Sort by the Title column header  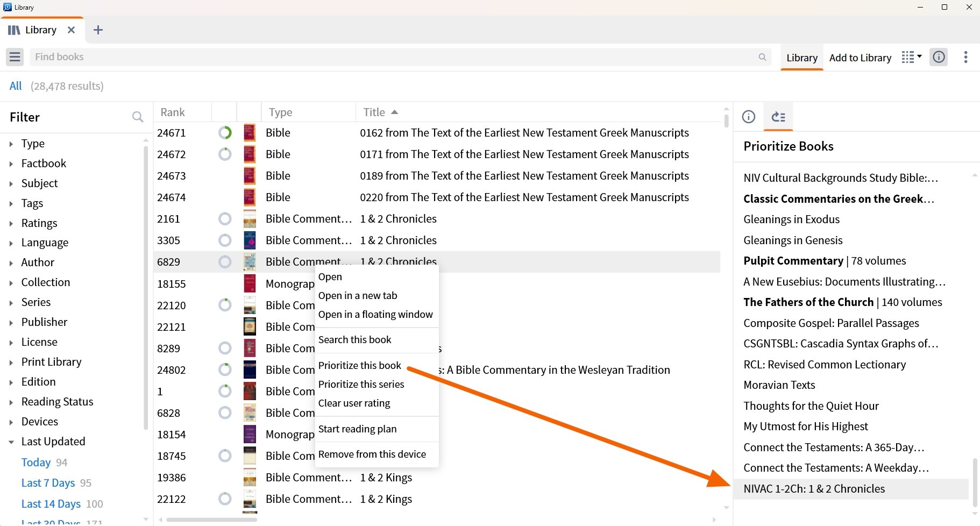[374, 112]
